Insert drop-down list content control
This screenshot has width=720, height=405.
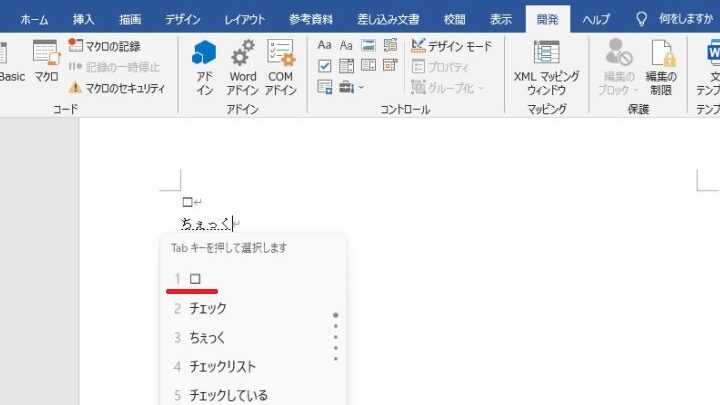pos(368,66)
